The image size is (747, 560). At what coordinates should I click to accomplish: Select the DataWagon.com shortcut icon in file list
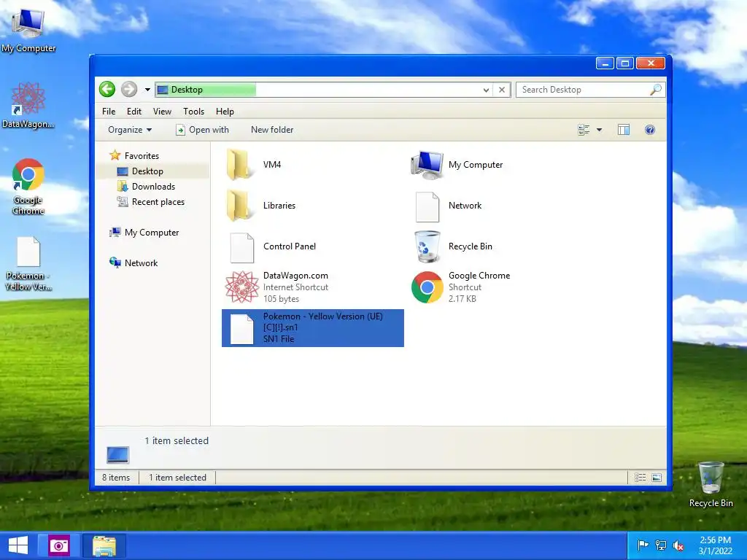(x=242, y=287)
